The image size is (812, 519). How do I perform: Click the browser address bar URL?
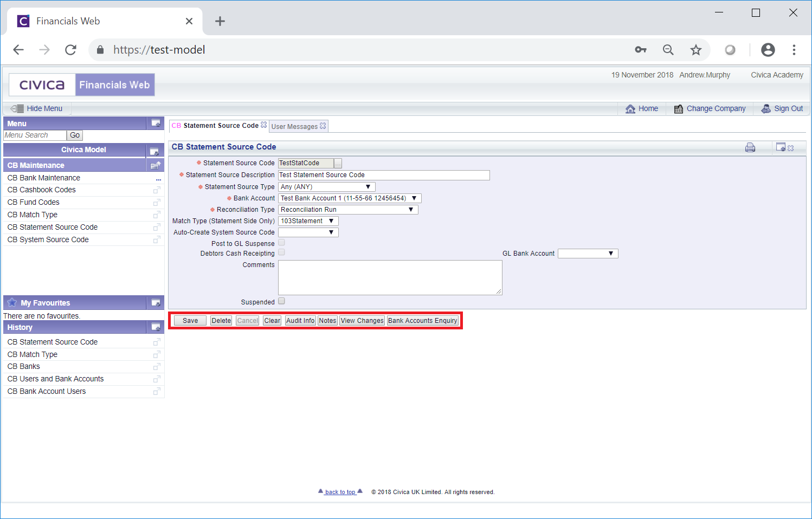click(x=159, y=50)
